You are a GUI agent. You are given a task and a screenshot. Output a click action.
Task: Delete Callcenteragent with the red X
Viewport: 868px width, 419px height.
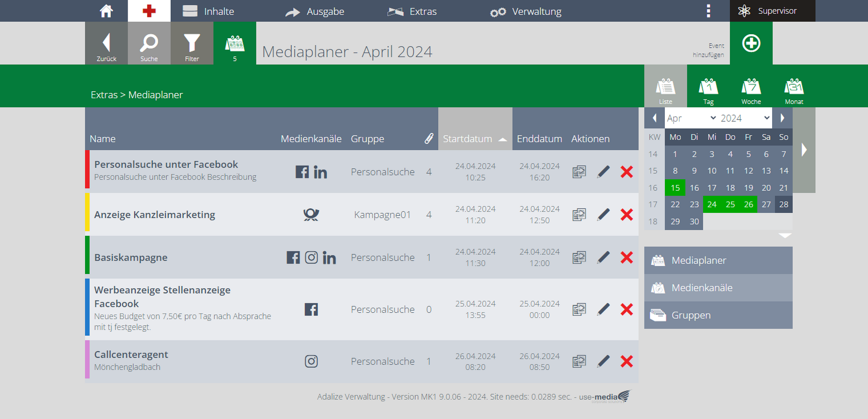tap(627, 361)
